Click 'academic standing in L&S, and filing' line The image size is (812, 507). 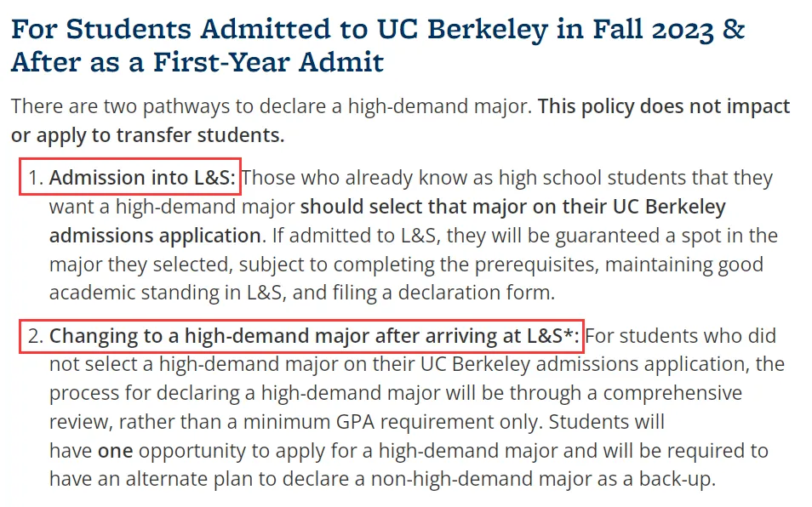point(302,293)
